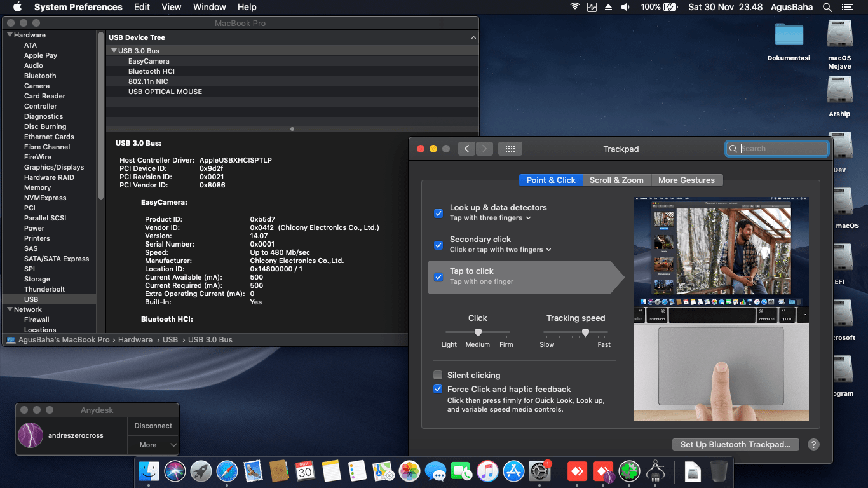Open Apple menu
The image size is (868, 488).
pos(17,7)
